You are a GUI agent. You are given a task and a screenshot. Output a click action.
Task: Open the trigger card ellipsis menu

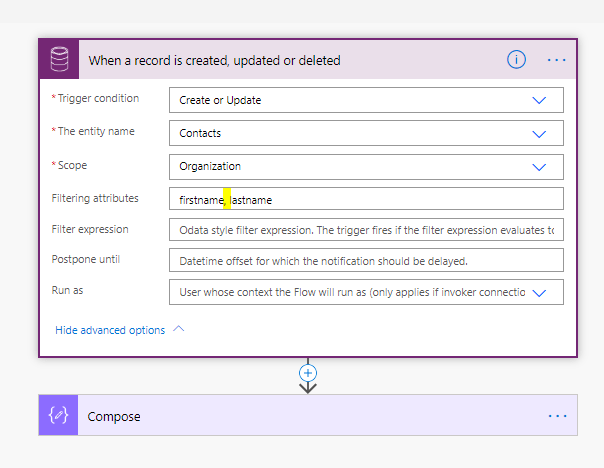coord(557,60)
